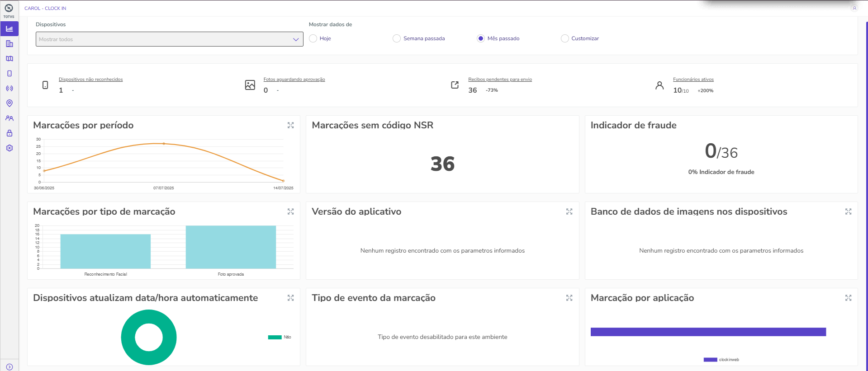Expand the Versão do aplicativo panel
868x371 pixels.
[x=569, y=211]
